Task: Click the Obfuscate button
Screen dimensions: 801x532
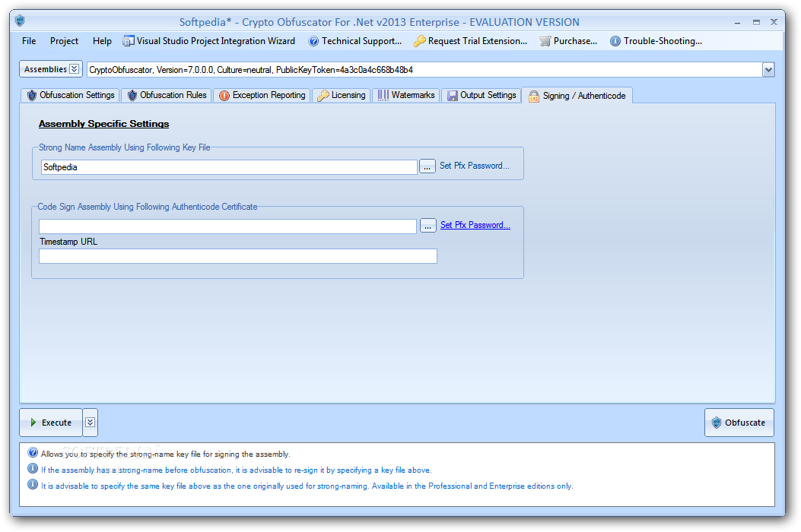Action: [x=739, y=423]
